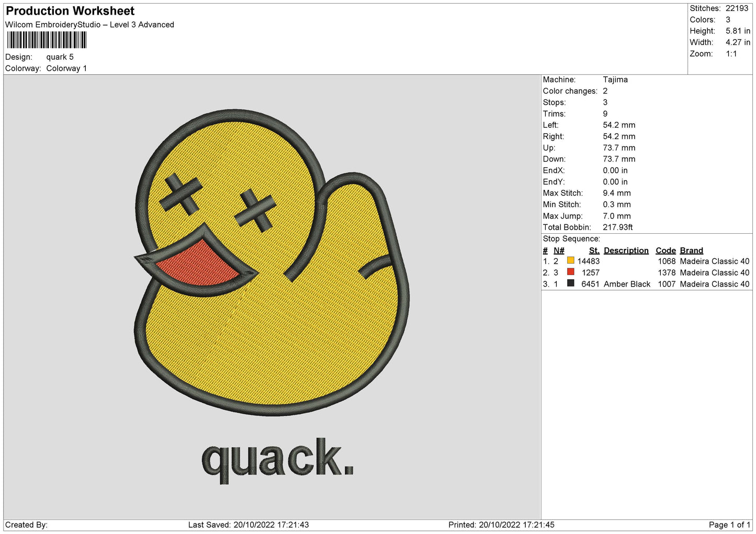Image resolution: width=756 pixels, height=534 pixels.
Task: Click the 'Description' column header
Action: pyautogui.click(x=626, y=251)
